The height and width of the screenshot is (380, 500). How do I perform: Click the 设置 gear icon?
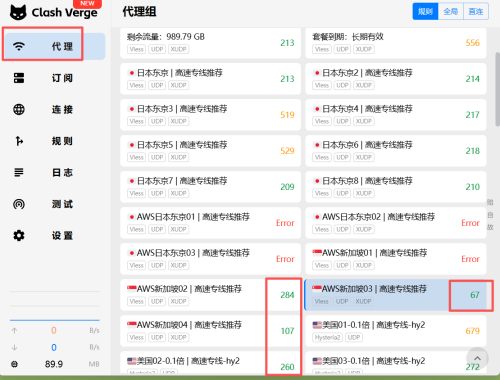(x=19, y=236)
